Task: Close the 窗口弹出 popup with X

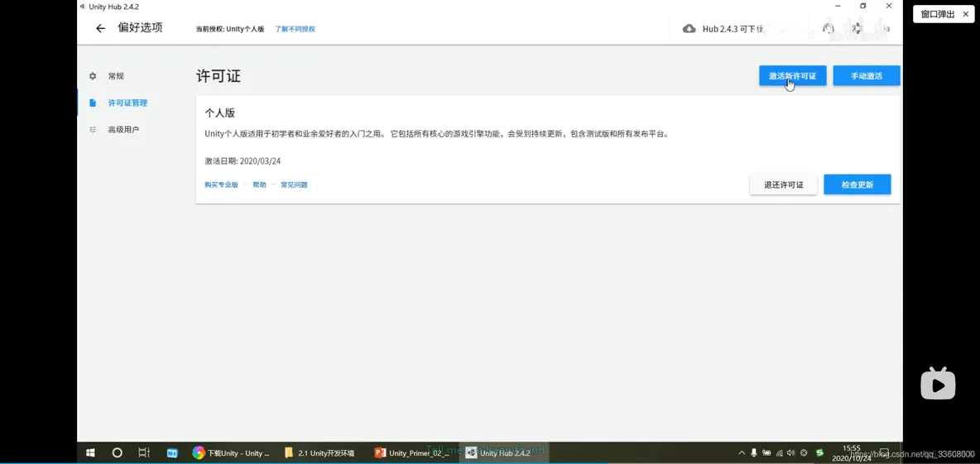Action: tap(965, 14)
